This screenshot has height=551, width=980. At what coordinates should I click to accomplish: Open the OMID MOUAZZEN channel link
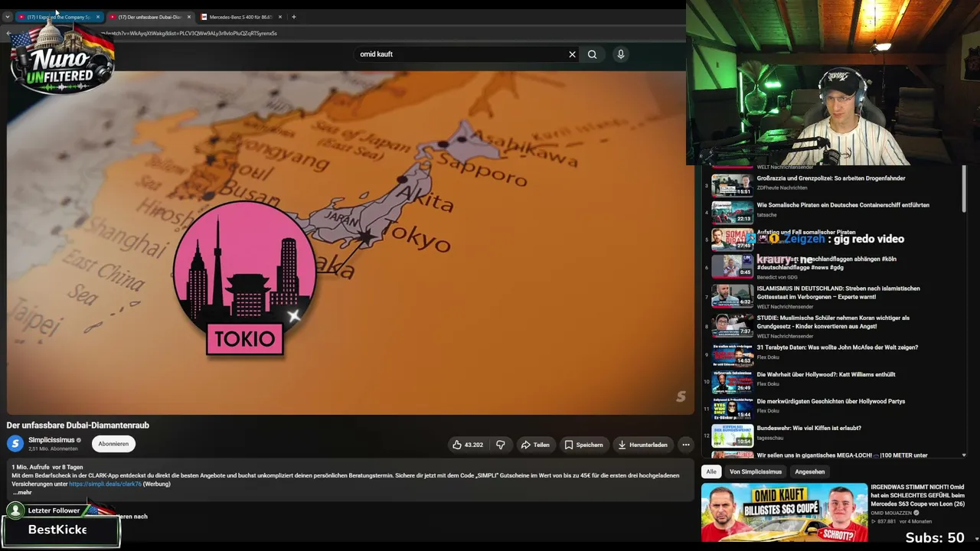pyautogui.click(x=893, y=513)
